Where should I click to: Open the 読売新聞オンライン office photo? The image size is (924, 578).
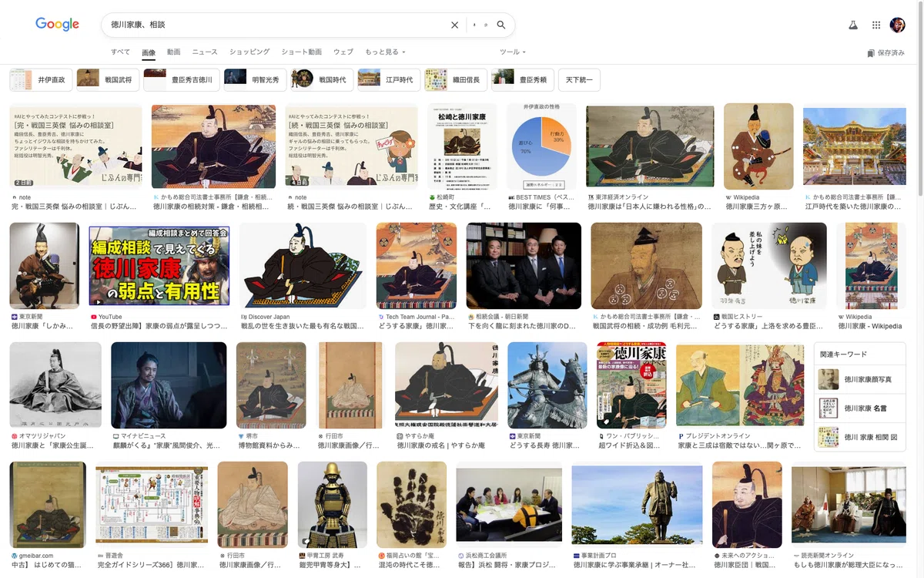849,505
